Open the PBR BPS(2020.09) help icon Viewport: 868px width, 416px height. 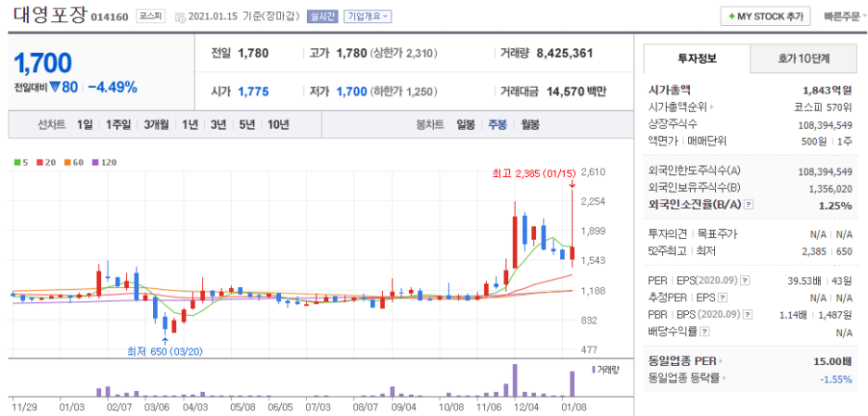pos(748,315)
